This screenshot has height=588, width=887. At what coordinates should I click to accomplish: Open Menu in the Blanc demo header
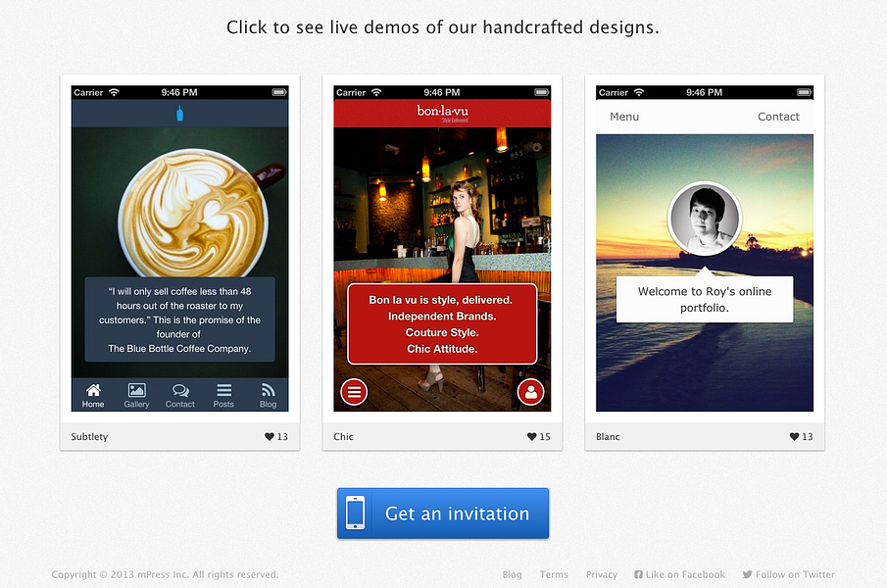pos(624,117)
